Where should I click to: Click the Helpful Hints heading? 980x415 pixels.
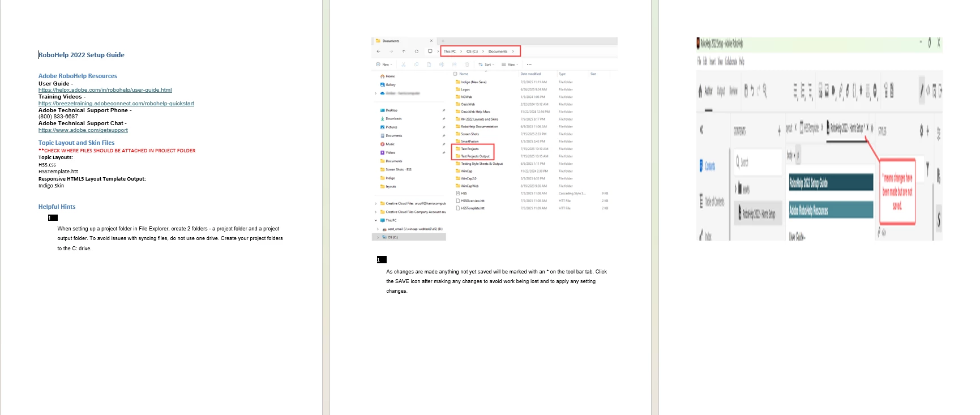(57, 207)
